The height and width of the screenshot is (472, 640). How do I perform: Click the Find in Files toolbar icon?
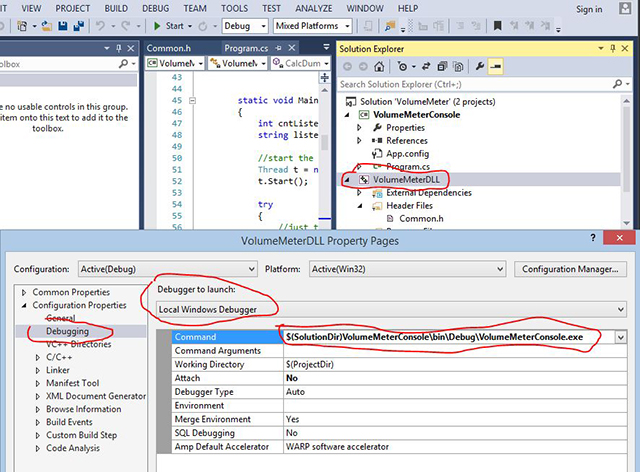(390, 26)
